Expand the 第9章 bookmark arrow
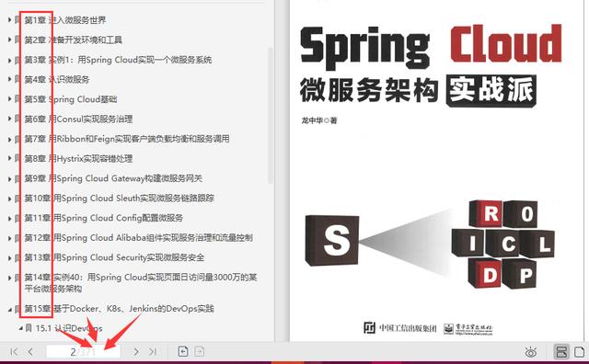This screenshot has width=589, height=364. [x=10, y=178]
